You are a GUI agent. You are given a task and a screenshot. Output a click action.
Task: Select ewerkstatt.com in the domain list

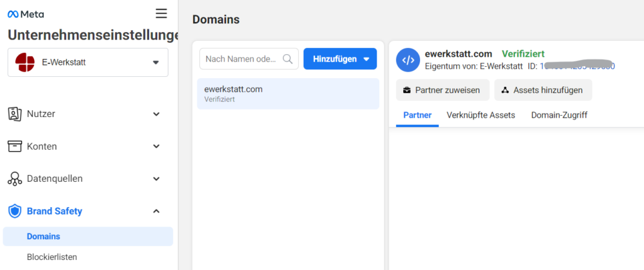(x=288, y=94)
